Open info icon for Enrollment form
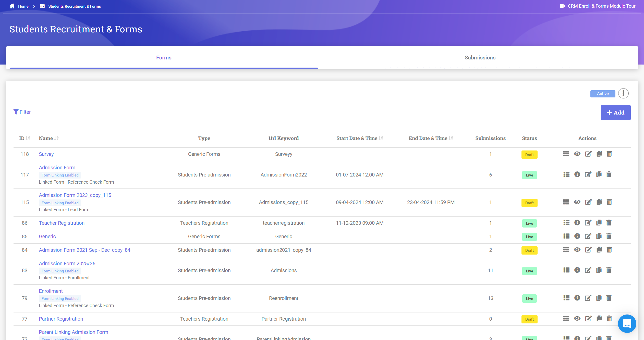The height and width of the screenshot is (340, 644). pos(577,298)
